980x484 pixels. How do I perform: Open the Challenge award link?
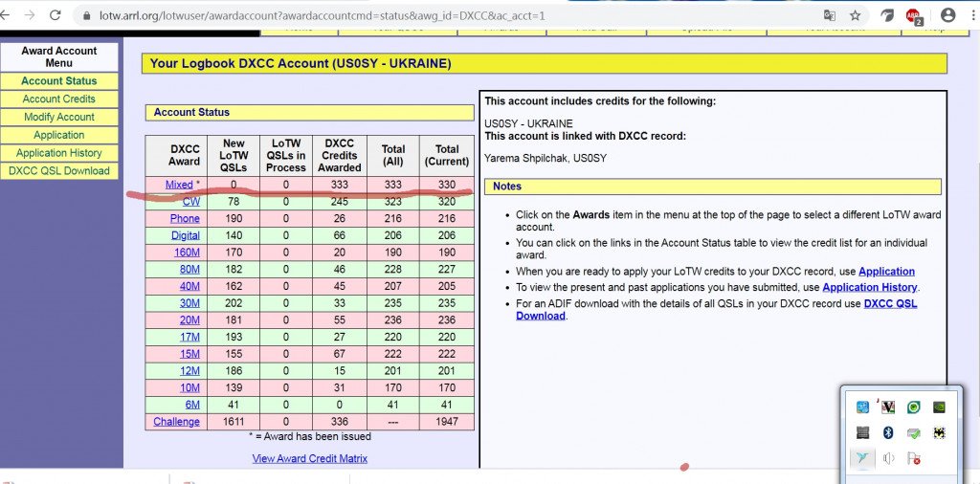[176, 422]
